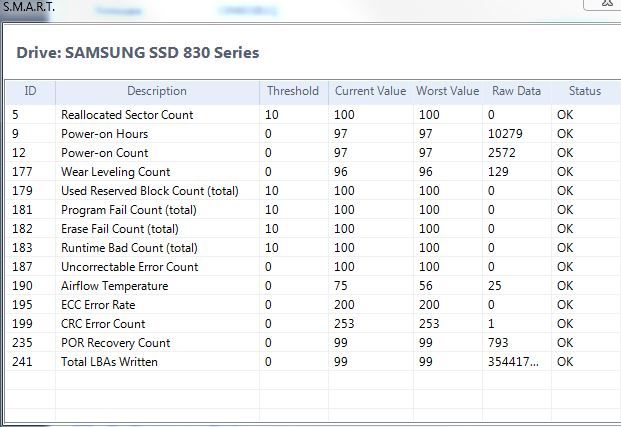
Task: Click Drive: SAMSUNG SSD 830 Series heading
Action: (x=138, y=53)
